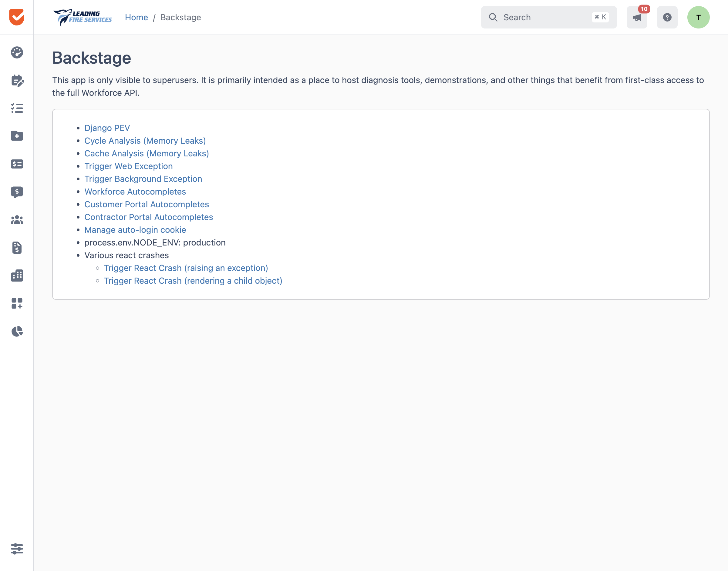The image size is (728, 571).
Task: Open the apps grid plus icon in sidebar
Action: (x=17, y=304)
